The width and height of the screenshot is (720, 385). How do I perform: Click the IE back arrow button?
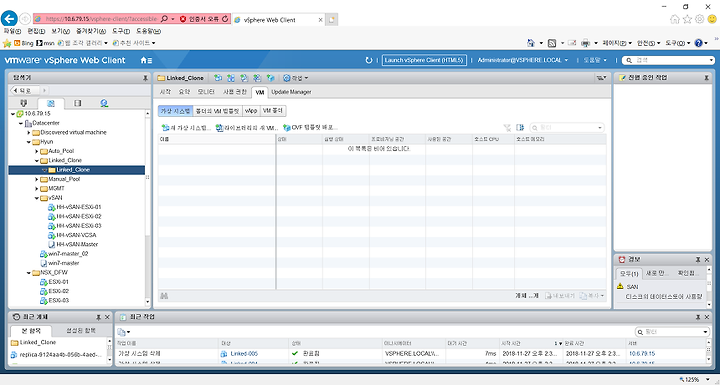pos(9,19)
